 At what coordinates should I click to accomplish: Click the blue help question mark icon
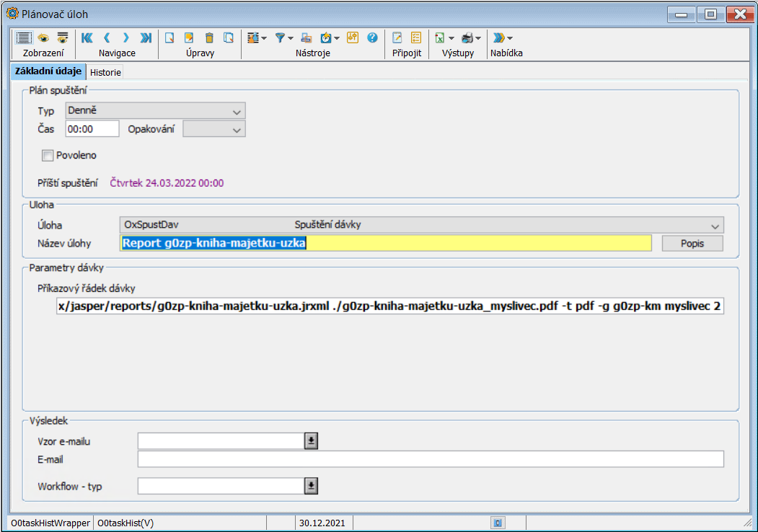372,38
